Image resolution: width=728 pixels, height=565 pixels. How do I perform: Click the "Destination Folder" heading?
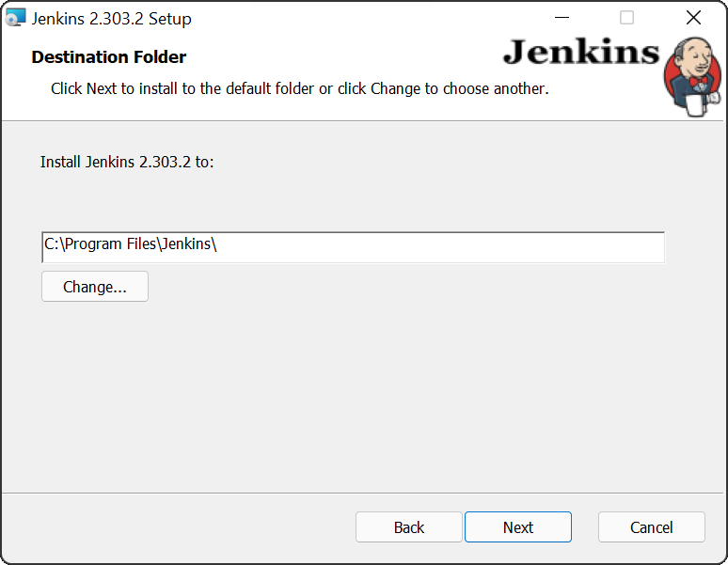[109, 57]
